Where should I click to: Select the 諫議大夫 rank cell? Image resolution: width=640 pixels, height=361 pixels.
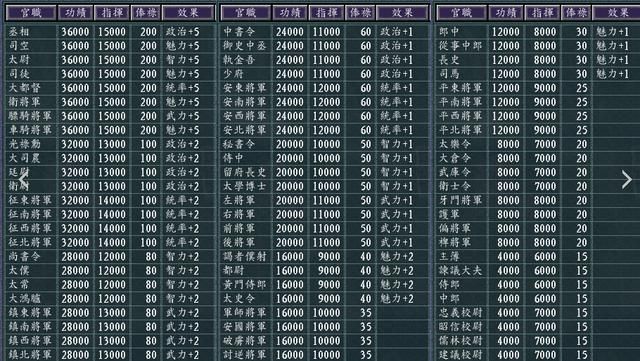click(460, 271)
